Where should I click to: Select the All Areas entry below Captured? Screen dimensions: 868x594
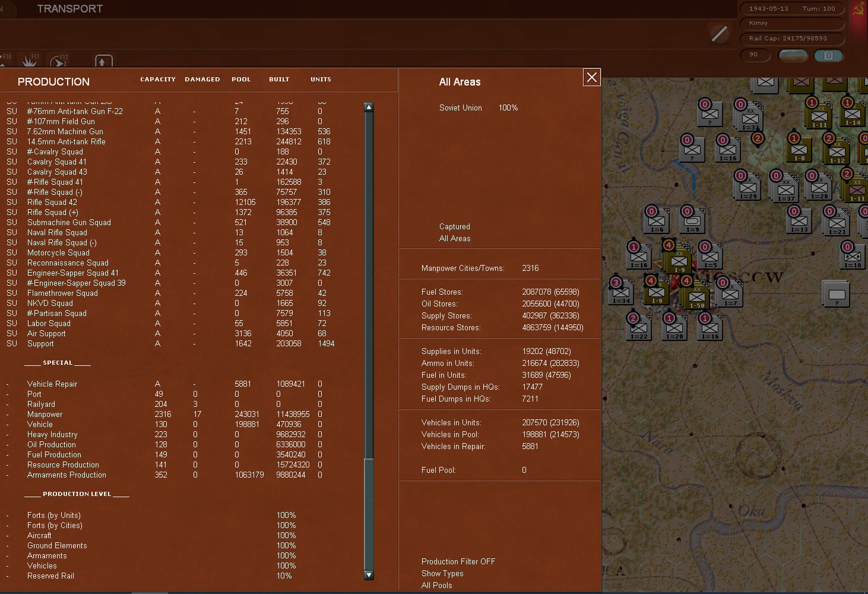point(455,238)
